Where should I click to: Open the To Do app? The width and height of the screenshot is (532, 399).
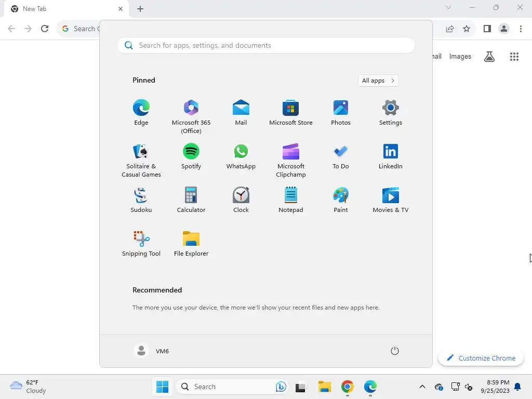[341, 156]
